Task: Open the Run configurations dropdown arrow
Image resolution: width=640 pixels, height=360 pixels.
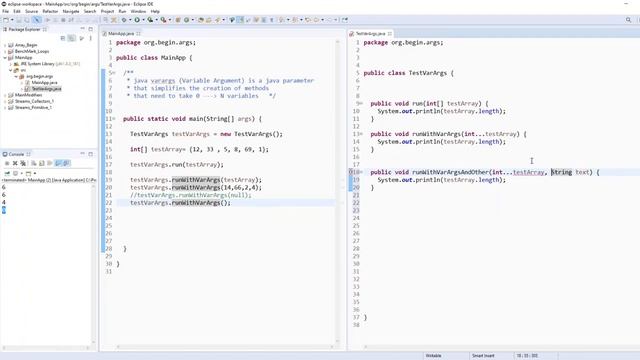Action: click(143, 20)
